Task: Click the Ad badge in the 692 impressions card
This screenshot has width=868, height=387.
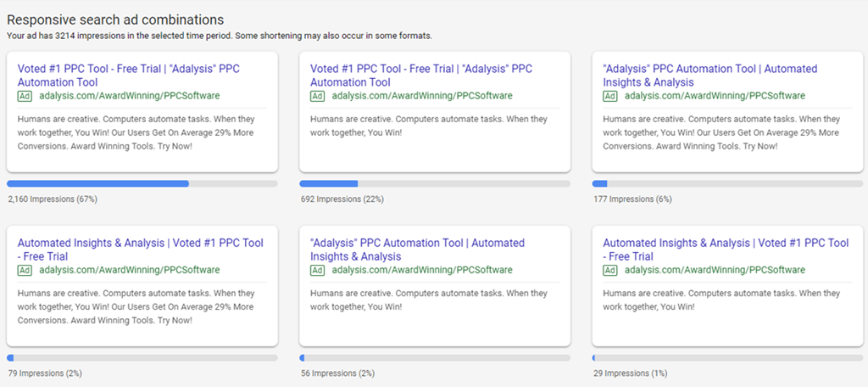Action: coord(317,97)
